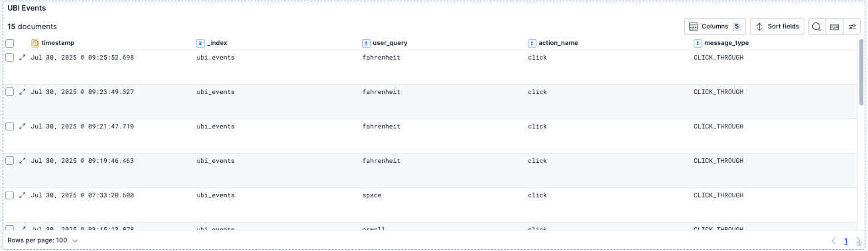Expand the 09:23:49.327 document details
Viewport: 868px width, 251px height.
coord(22,92)
